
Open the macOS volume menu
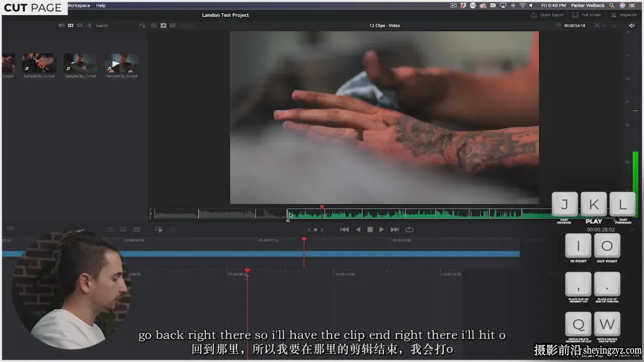[532, 6]
